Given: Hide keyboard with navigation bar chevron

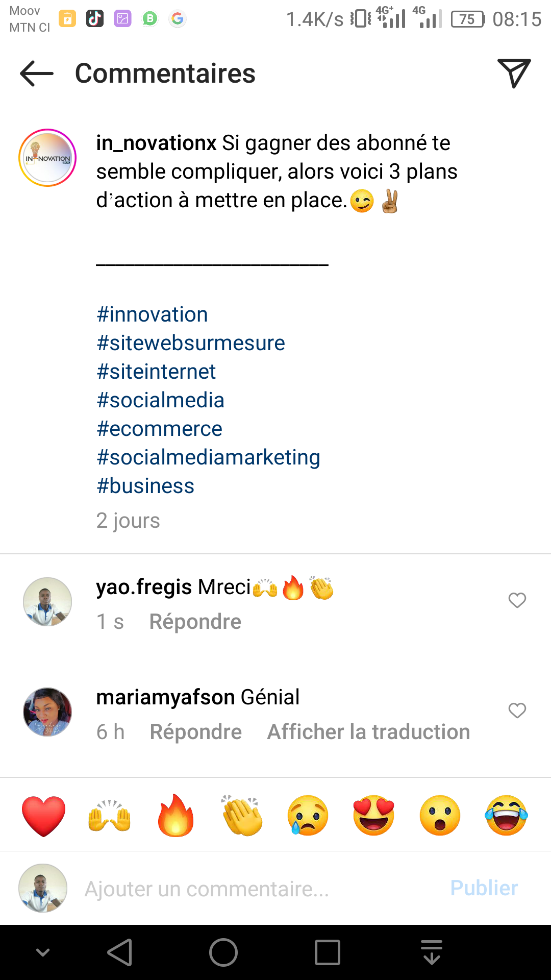Looking at the screenshot, I should pyautogui.click(x=43, y=952).
